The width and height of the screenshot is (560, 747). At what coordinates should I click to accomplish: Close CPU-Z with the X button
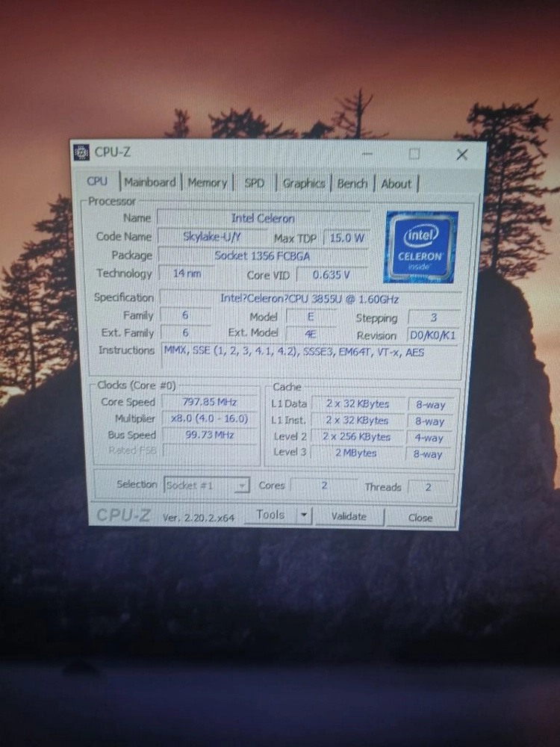(461, 155)
